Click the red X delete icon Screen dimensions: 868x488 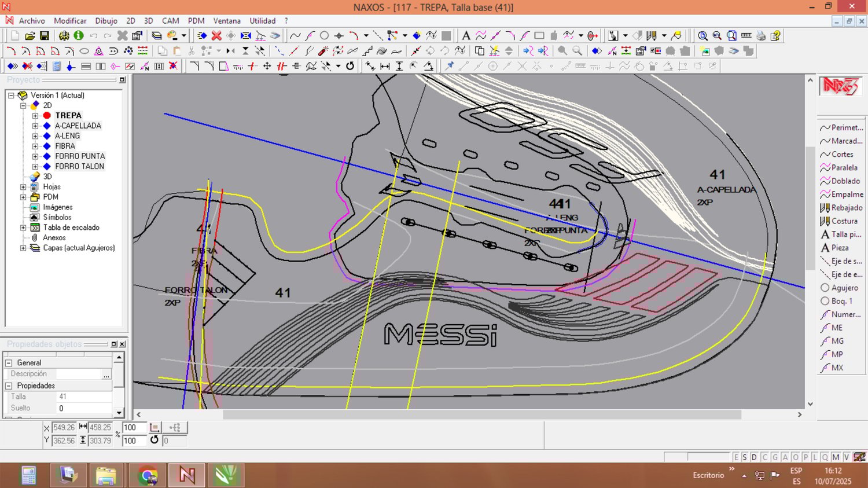216,36
